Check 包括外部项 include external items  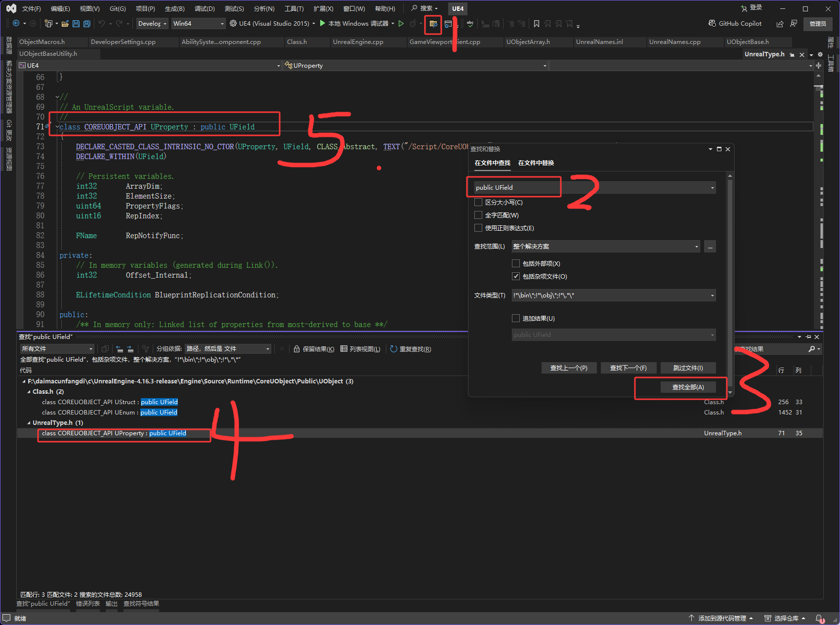[x=516, y=263]
